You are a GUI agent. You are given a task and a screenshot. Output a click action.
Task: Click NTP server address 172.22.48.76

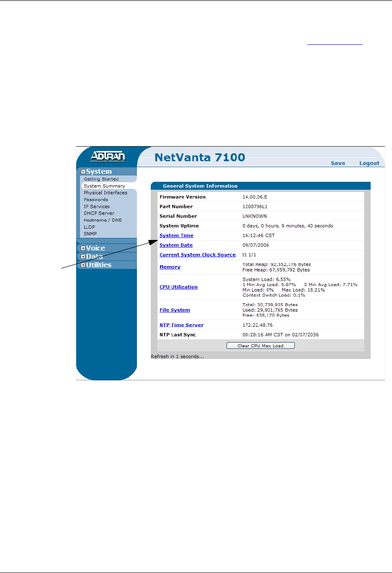[x=258, y=325]
